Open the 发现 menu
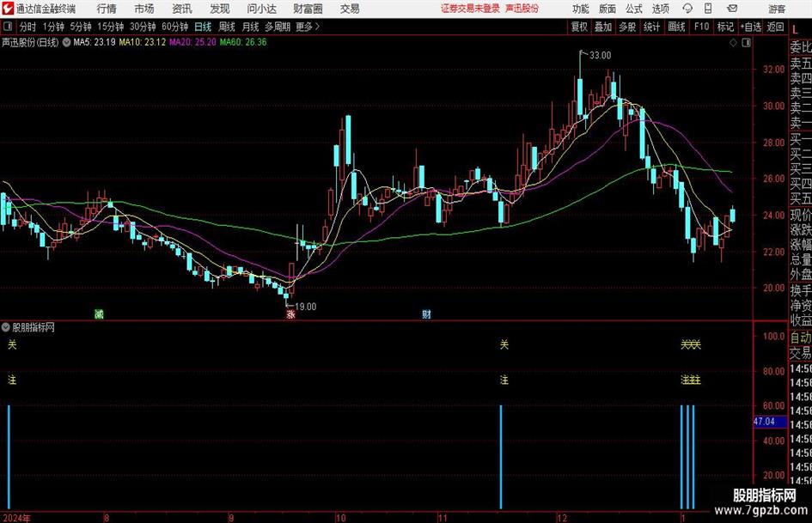Image resolution: width=812 pixels, height=523 pixels. [220, 9]
